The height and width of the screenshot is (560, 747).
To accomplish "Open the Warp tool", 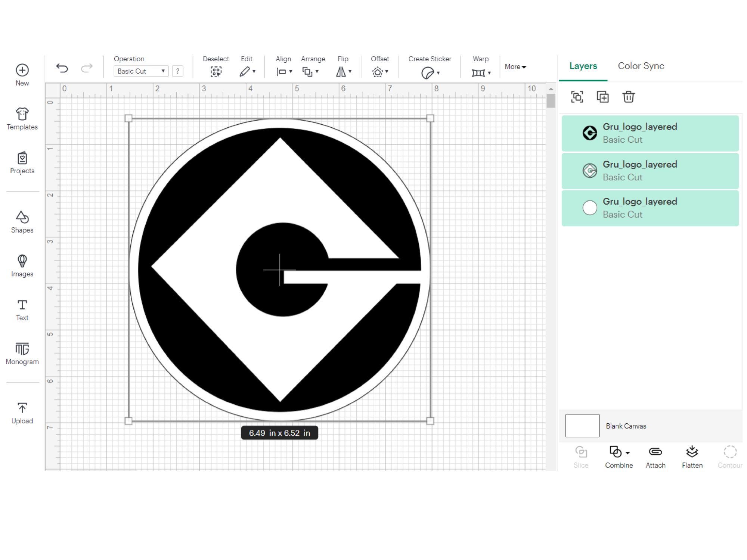I will tap(479, 71).
